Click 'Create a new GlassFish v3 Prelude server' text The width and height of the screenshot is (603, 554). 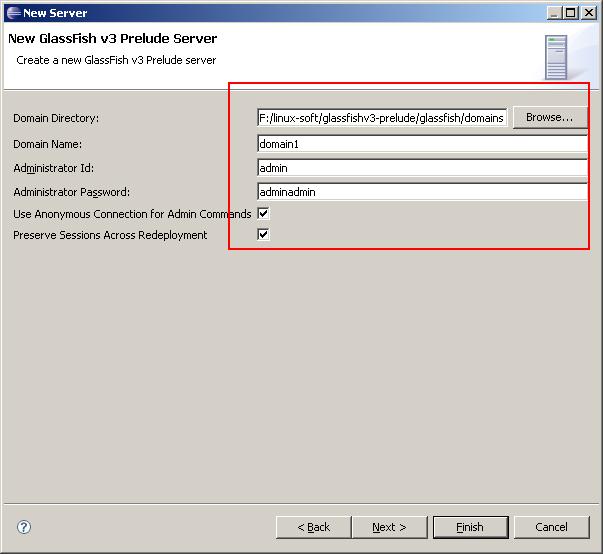pos(116,60)
